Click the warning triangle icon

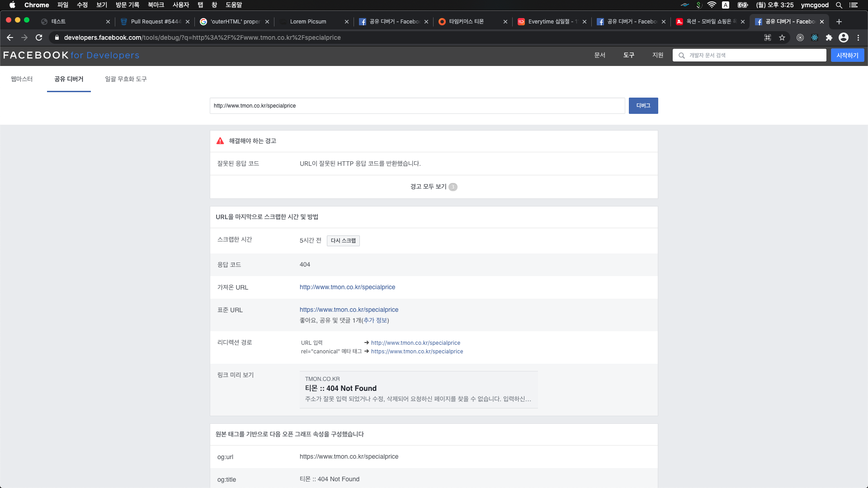click(x=220, y=141)
